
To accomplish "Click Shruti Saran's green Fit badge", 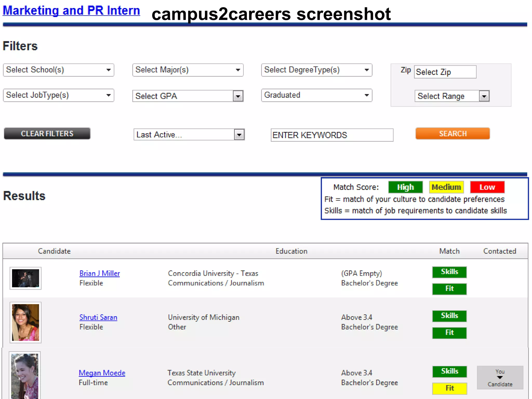I will click(449, 333).
